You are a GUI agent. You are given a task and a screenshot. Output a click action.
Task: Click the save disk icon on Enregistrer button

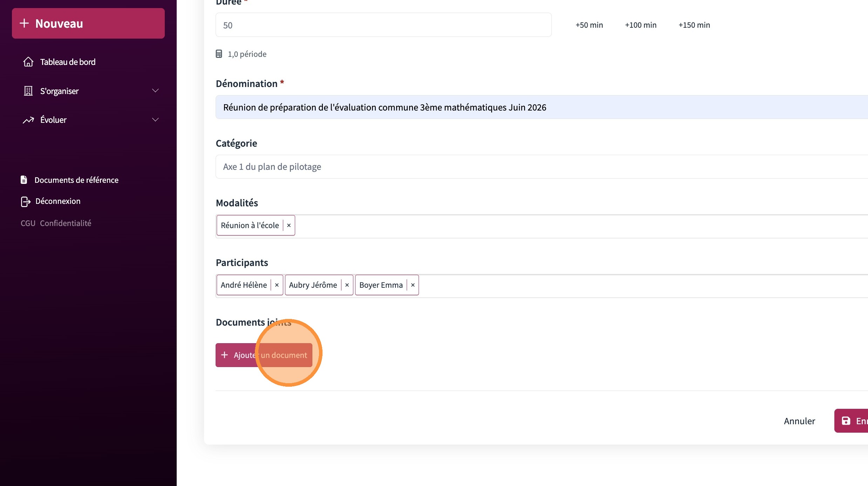pos(846,421)
